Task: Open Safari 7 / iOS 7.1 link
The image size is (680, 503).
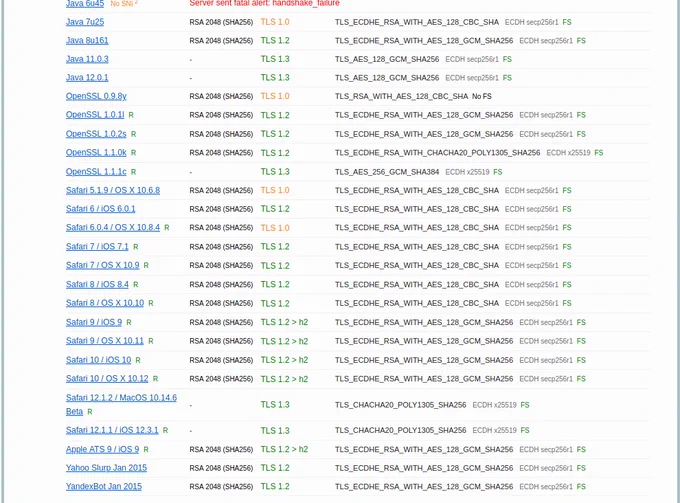Action: [x=97, y=247]
